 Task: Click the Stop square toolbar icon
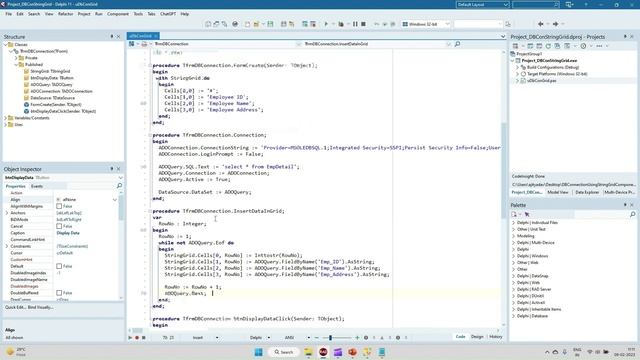click(x=363, y=24)
